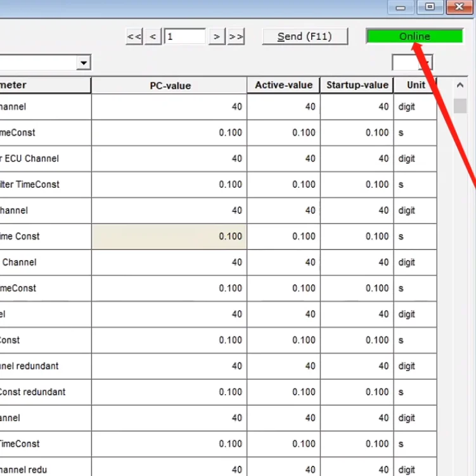Click the Send (F11) button
Viewport: 476px width, 476px height.
coord(305,37)
